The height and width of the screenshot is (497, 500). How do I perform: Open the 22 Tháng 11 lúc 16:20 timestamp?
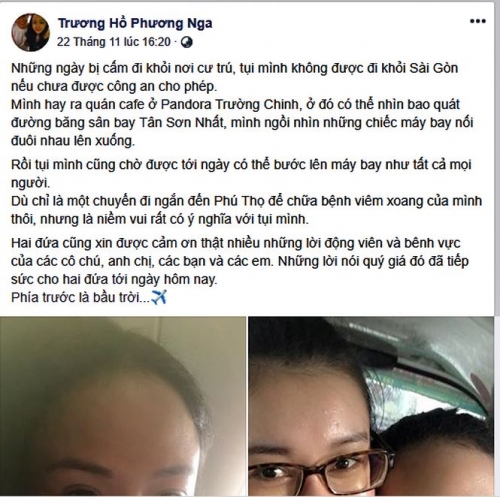pos(114,42)
